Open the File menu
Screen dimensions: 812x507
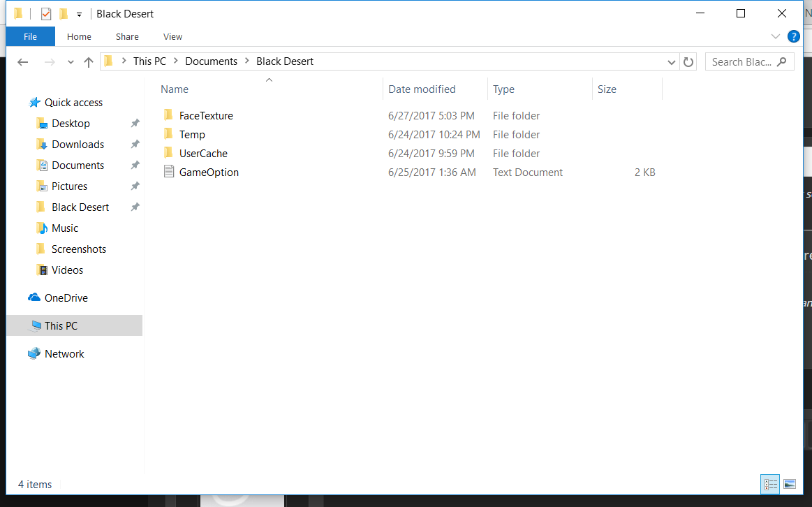tap(30, 36)
